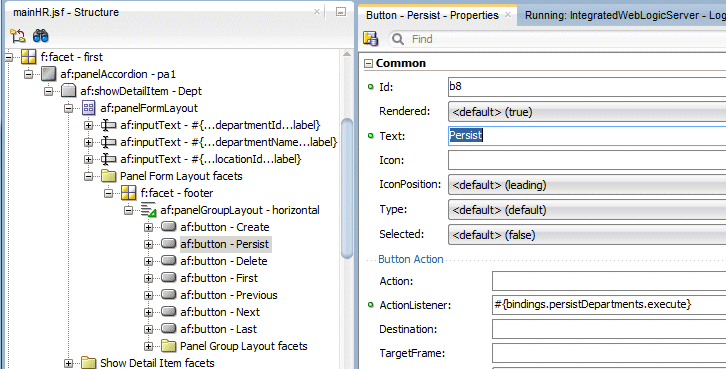
Task: Click the f:facet - footer node icon
Action: point(129,193)
